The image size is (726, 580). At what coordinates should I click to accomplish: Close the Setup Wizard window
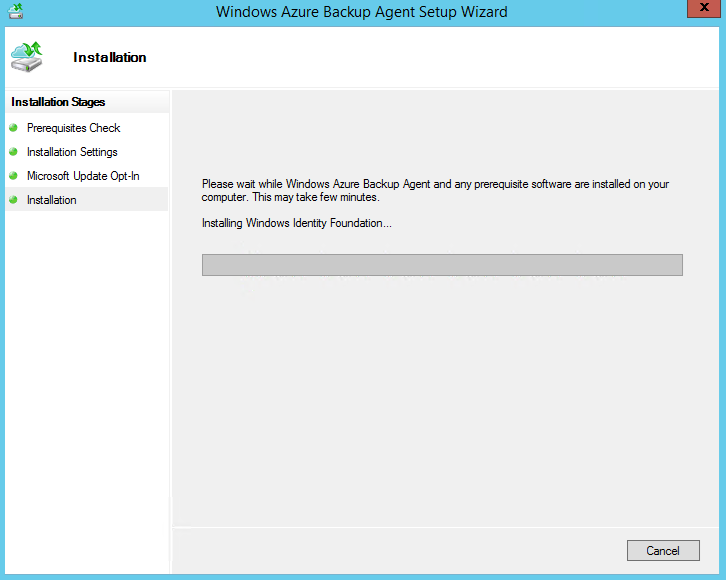(x=704, y=8)
